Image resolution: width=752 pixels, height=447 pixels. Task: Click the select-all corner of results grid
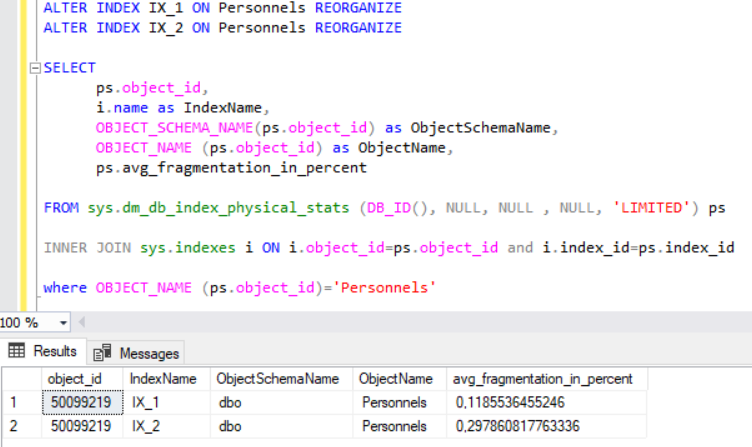20,379
